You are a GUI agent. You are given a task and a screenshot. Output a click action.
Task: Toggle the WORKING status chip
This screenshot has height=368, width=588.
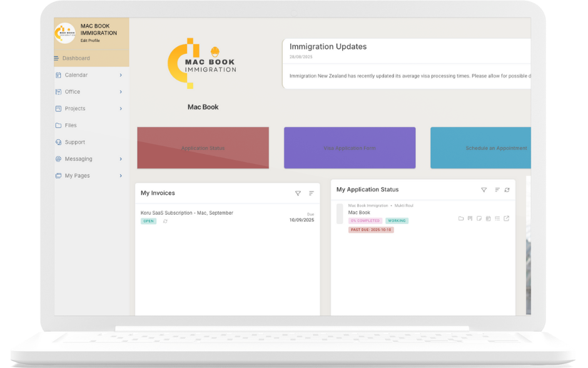click(398, 220)
